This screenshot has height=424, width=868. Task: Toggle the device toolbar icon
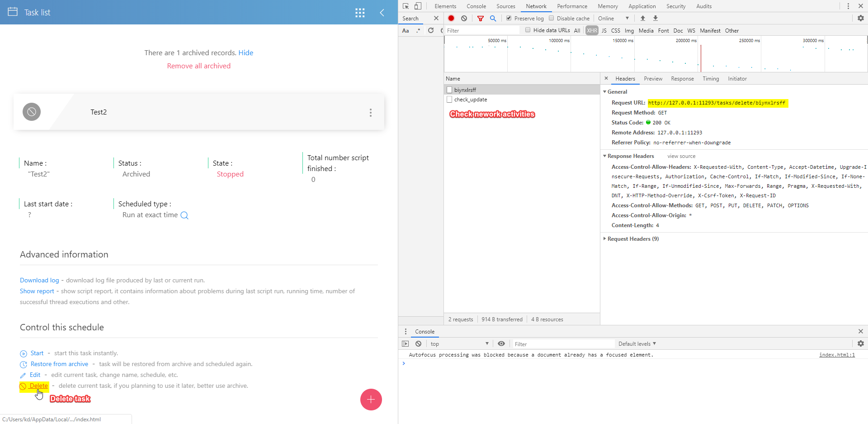pos(418,6)
